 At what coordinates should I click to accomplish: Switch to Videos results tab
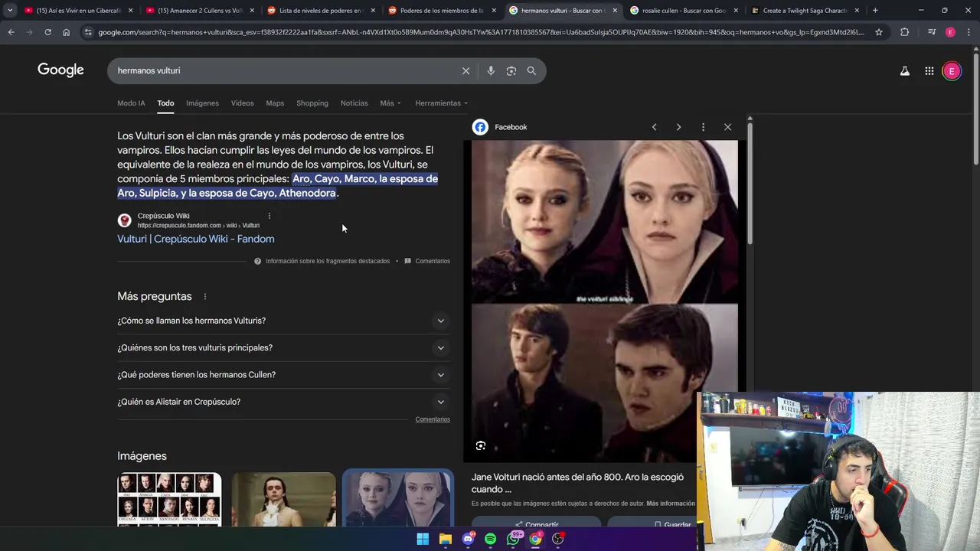pyautogui.click(x=242, y=103)
